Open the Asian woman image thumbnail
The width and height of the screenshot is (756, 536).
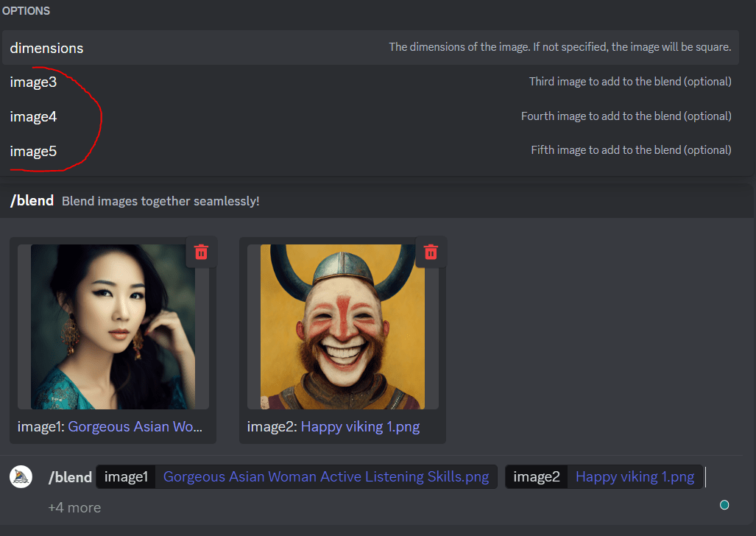click(113, 327)
